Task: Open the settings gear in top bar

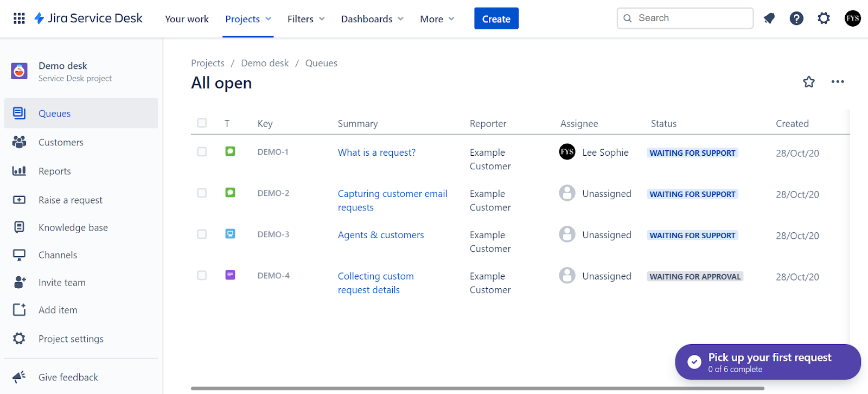Action: (x=824, y=18)
